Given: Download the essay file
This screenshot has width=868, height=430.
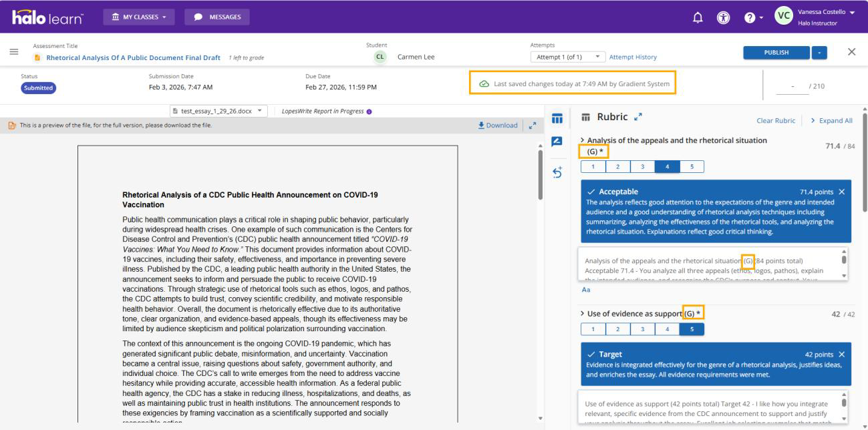Looking at the screenshot, I should pos(498,126).
